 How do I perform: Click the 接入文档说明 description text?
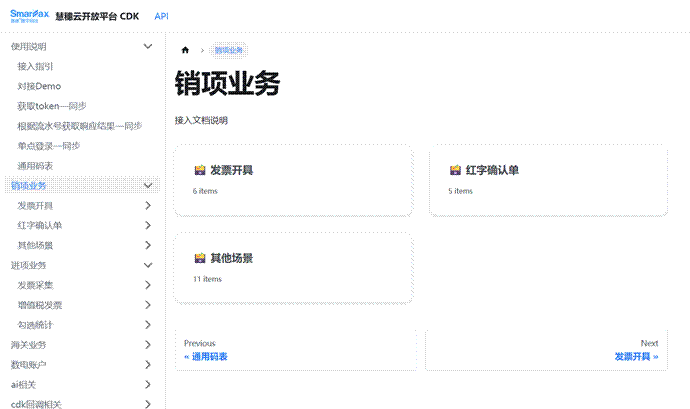[201, 120]
